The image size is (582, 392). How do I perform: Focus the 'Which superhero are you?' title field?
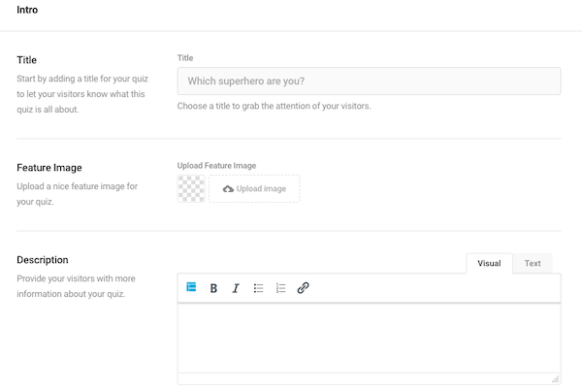(369, 81)
